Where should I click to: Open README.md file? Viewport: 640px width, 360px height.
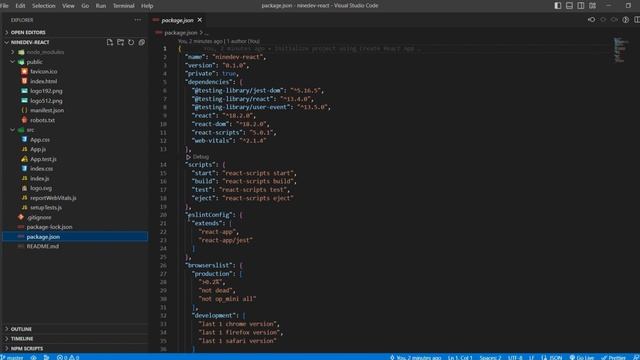point(43,247)
